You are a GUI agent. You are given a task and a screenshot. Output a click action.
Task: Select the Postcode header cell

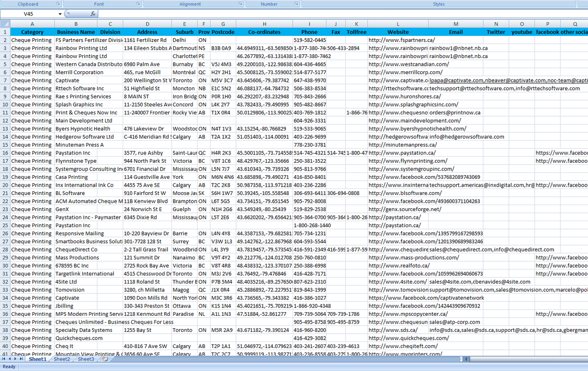coord(223,32)
